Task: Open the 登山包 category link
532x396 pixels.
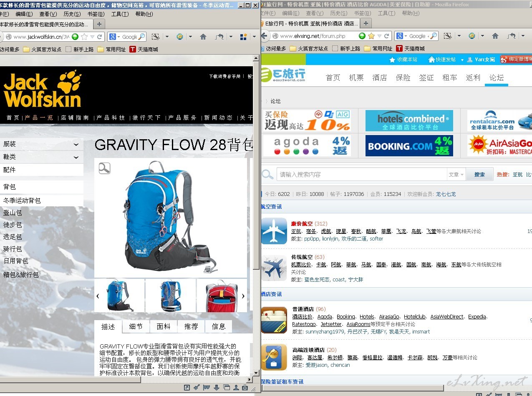Action: (x=13, y=213)
